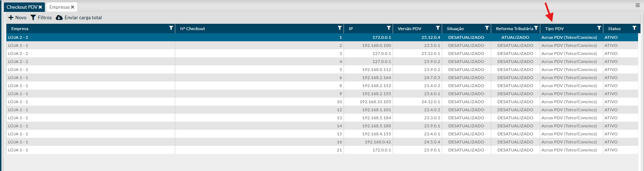Click the filter icon in Nº Checkout column
The width and height of the screenshot is (644, 171).
(339, 28)
